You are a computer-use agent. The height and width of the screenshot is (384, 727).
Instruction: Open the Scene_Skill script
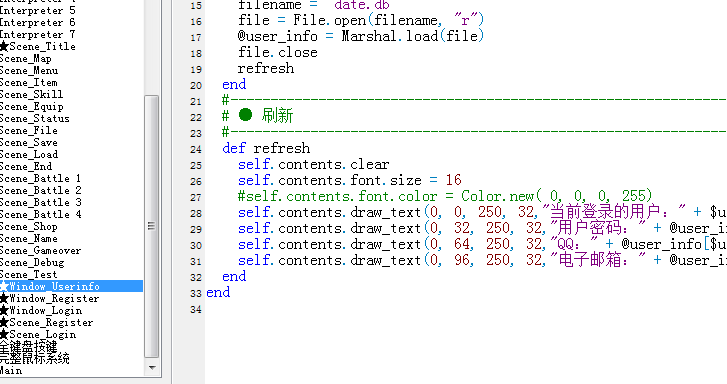coord(32,95)
